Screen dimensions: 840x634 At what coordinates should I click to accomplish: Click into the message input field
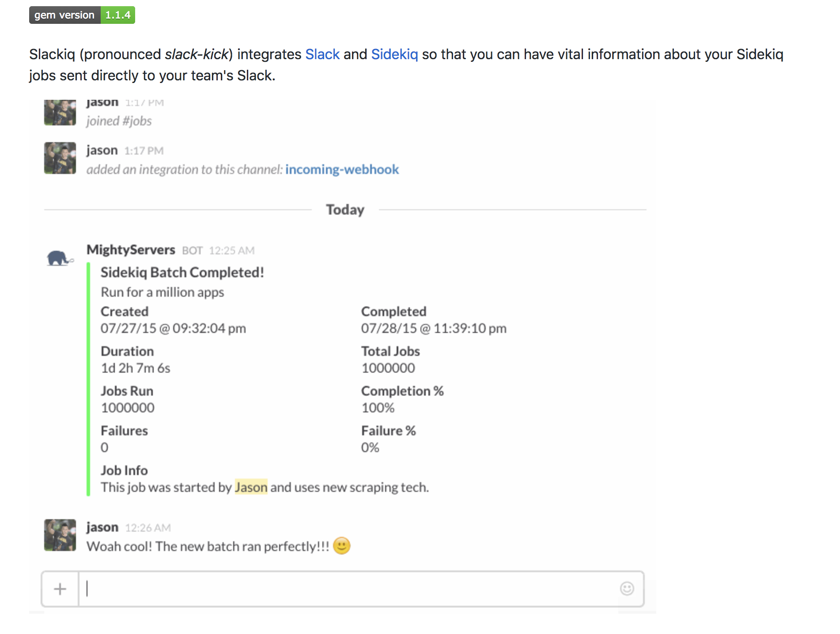tap(349, 589)
